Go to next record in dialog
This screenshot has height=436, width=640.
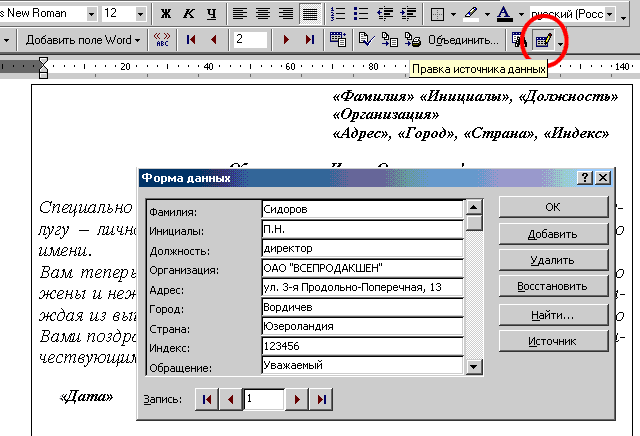click(x=297, y=399)
